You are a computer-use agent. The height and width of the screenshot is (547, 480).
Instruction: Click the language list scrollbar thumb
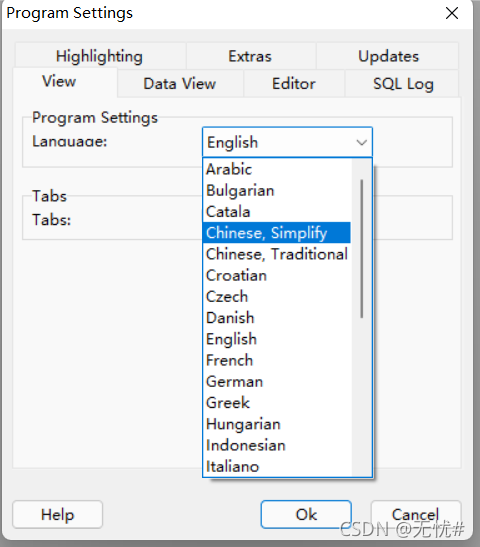click(x=362, y=249)
